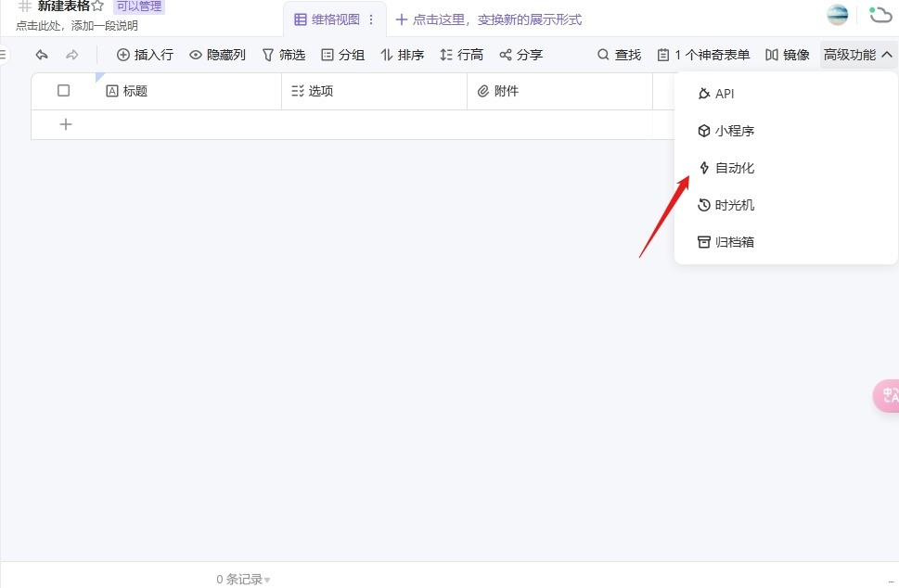Click 插入行 to insert a row
The image size is (899, 588).
click(145, 55)
